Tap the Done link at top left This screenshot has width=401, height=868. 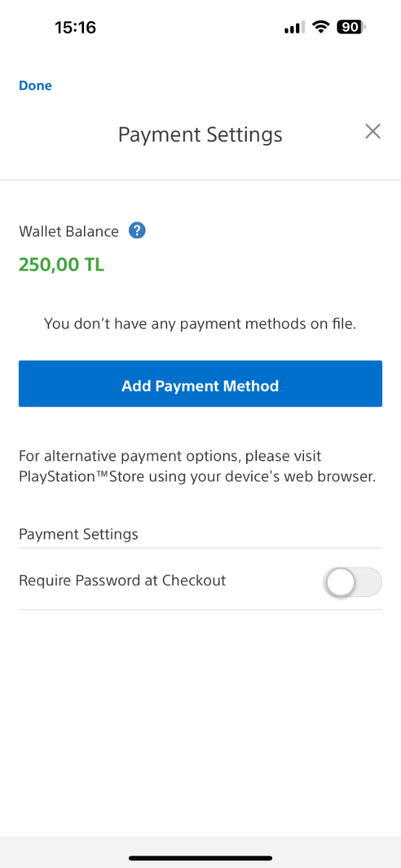35,85
